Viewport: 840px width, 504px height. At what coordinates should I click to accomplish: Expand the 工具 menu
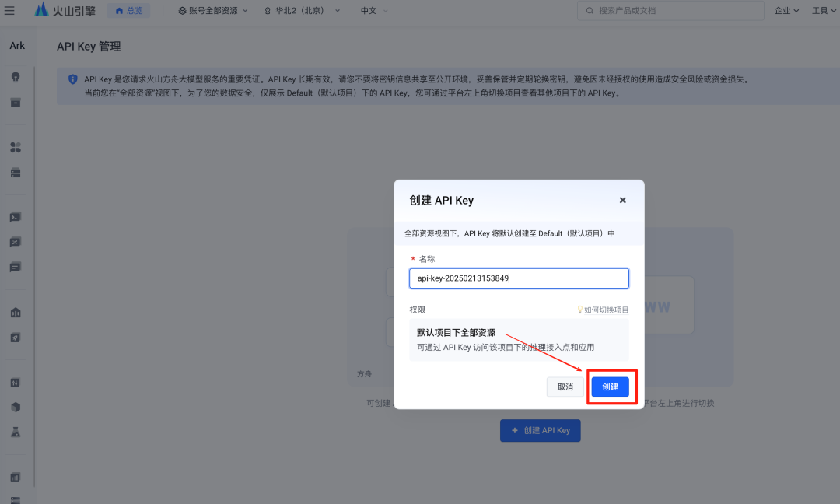(x=824, y=11)
